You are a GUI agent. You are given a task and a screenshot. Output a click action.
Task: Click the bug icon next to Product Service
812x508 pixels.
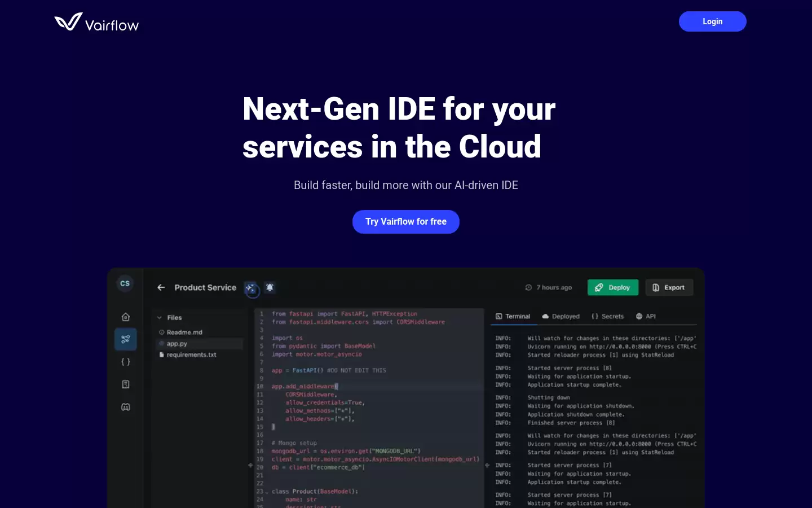[x=270, y=287]
